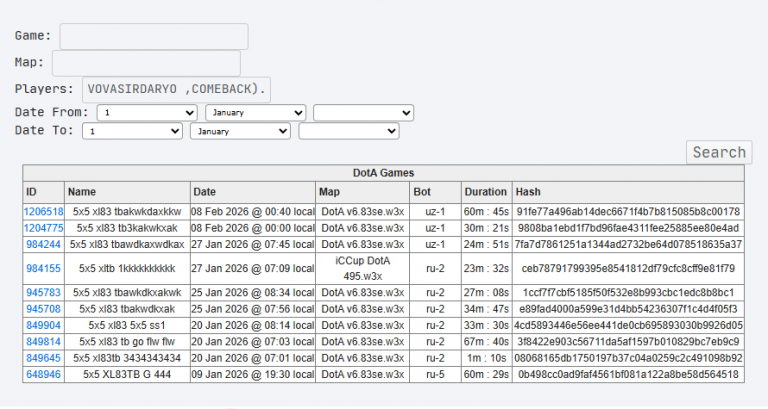
Task: Open game ID 984244 link
Action: click(44, 244)
